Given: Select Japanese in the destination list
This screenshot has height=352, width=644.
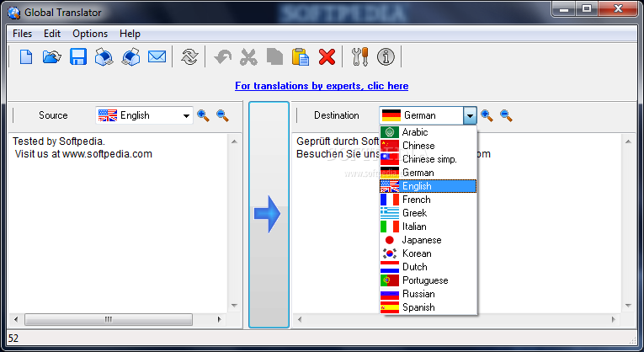Looking at the screenshot, I should [428, 240].
